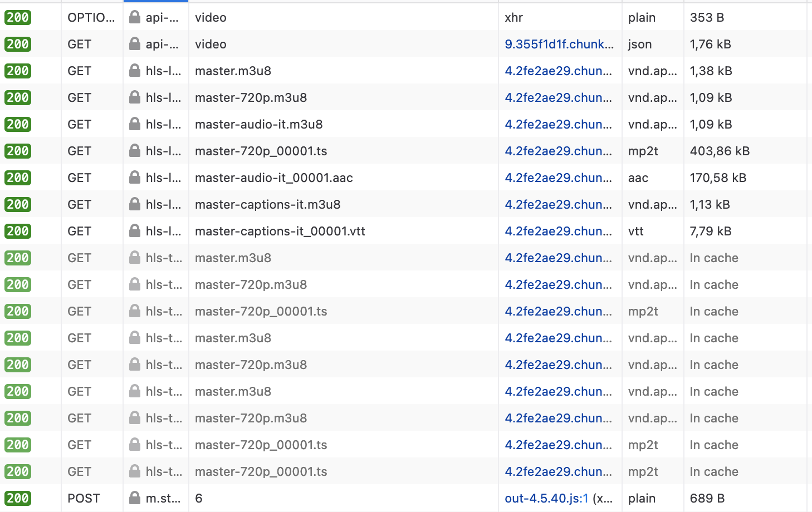The height and width of the screenshot is (512, 812).
Task: Click the 200 status badge for master-captions-it.m3u8
Action: point(18,204)
